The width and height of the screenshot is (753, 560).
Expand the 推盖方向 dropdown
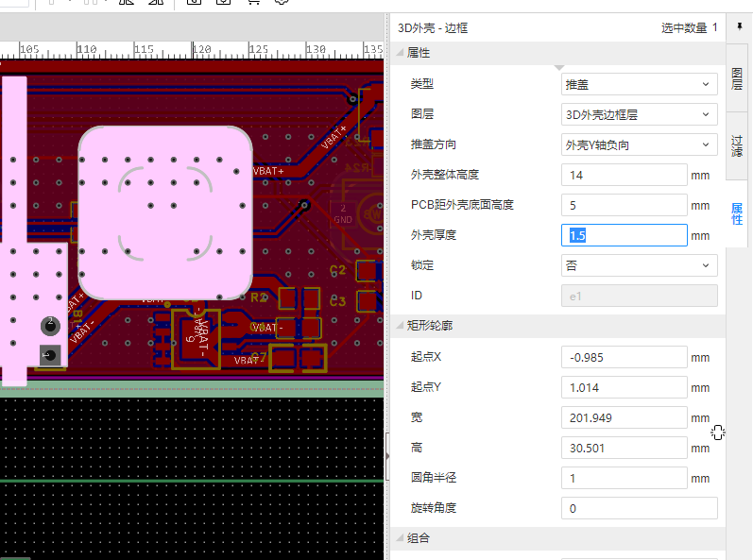pyautogui.click(x=639, y=144)
